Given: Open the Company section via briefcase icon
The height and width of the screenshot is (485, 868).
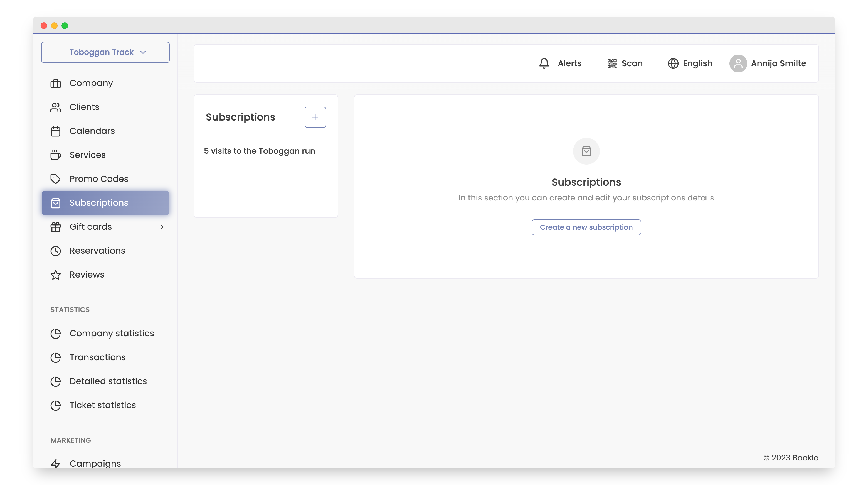Looking at the screenshot, I should (56, 83).
